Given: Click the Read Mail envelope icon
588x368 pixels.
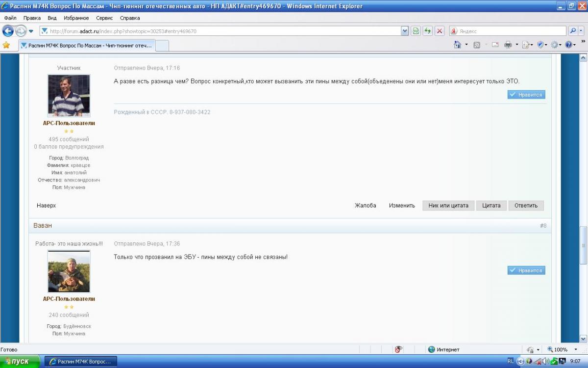Looking at the screenshot, I should click(495, 45).
